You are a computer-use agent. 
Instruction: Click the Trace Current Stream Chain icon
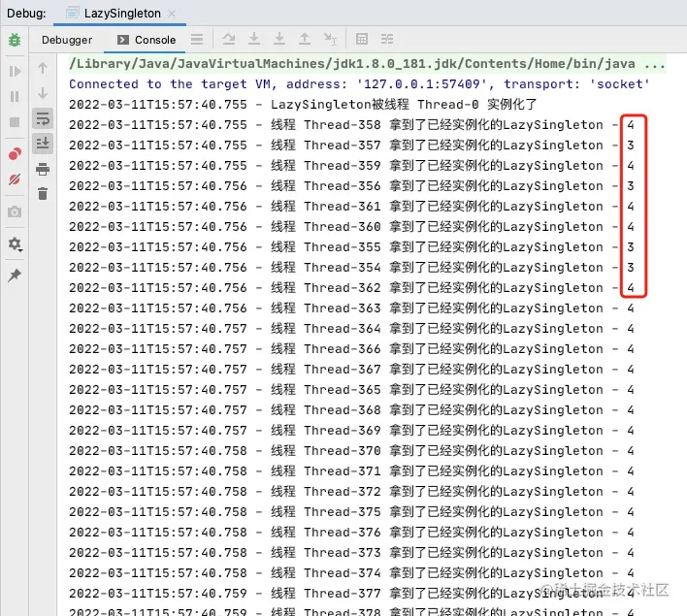(x=387, y=39)
